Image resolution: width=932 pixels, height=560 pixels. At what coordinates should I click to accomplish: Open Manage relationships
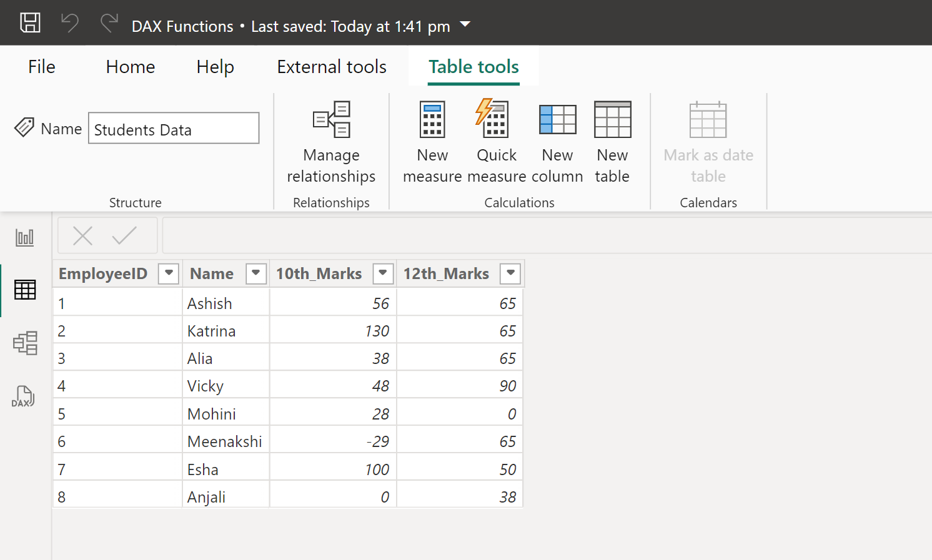coord(331,140)
